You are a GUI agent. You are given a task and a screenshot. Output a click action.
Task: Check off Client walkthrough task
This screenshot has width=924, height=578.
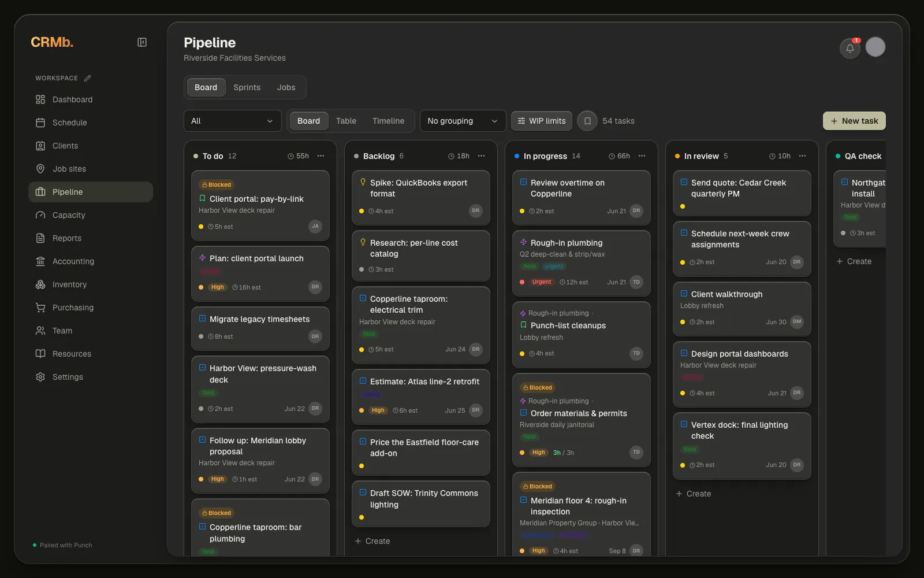click(x=684, y=294)
